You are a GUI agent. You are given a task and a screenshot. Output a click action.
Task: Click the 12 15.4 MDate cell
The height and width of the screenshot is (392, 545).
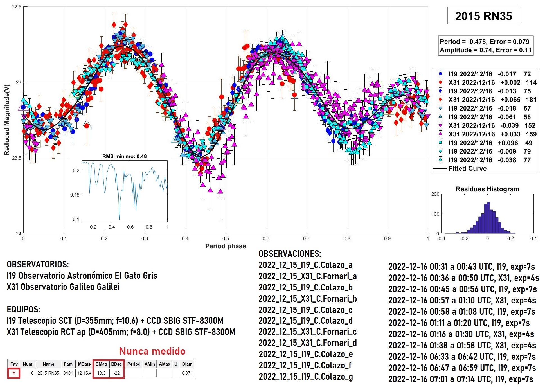tap(84, 373)
